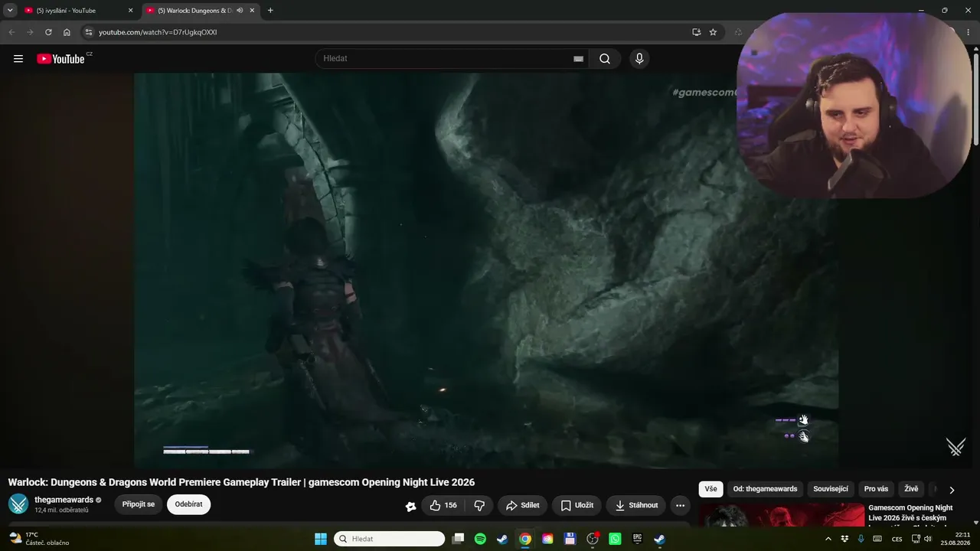Image resolution: width=980 pixels, height=551 pixels.
Task: Download the video via Stáhnout
Action: 636,505
